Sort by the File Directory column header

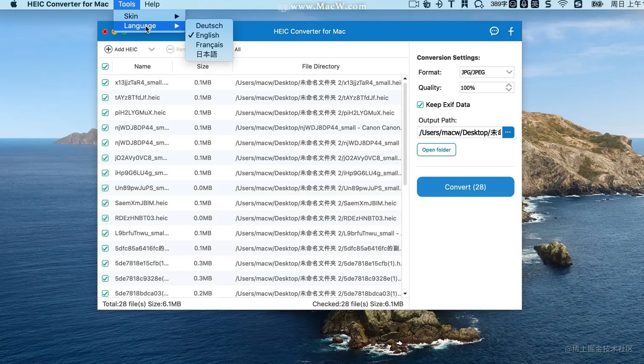321,66
